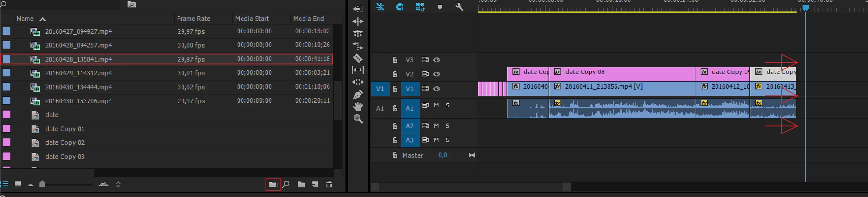
Task: Click the large mountain zoom-in icon
Action: 103,184
